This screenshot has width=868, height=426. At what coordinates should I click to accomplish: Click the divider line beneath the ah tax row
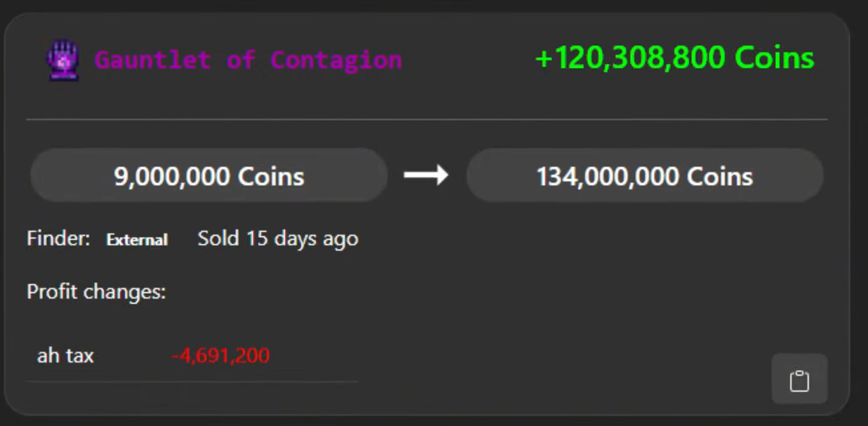192,382
